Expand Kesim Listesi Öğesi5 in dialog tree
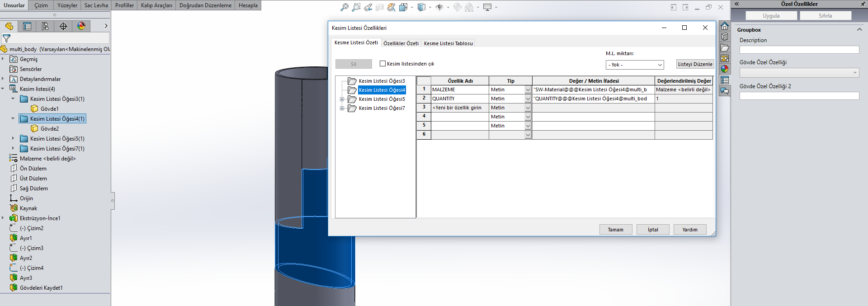This screenshot has width=868, height=306. point(342,99)
